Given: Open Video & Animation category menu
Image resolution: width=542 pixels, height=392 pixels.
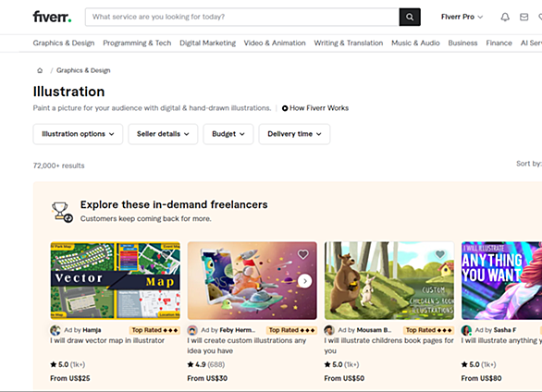Looking at the screenshot, I should coord(275,43).
